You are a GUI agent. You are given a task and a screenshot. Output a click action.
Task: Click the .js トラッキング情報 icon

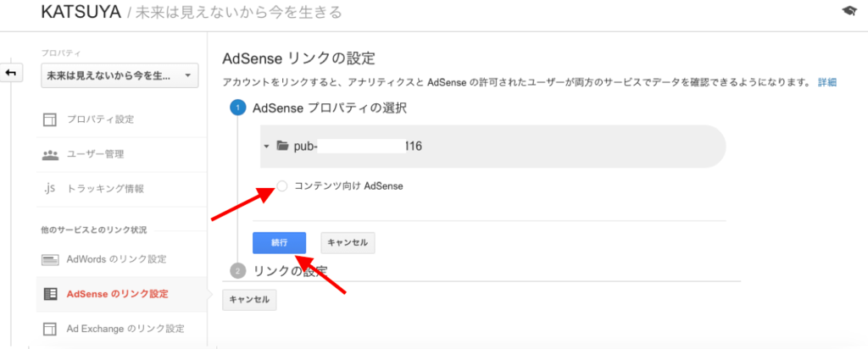pos(49,189)
